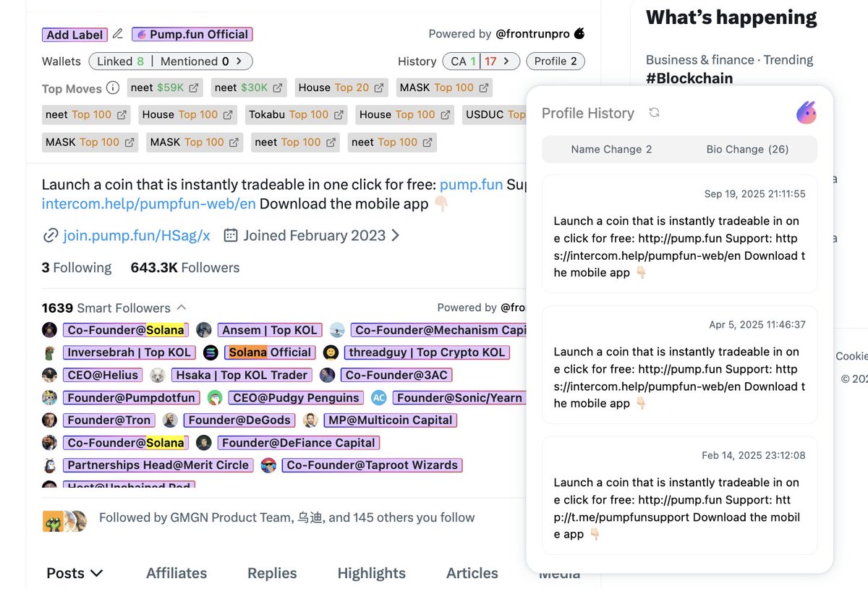Click the Founder@DeGods label
The width and height of the screenshot is (868, 589).
pos(239,420)
